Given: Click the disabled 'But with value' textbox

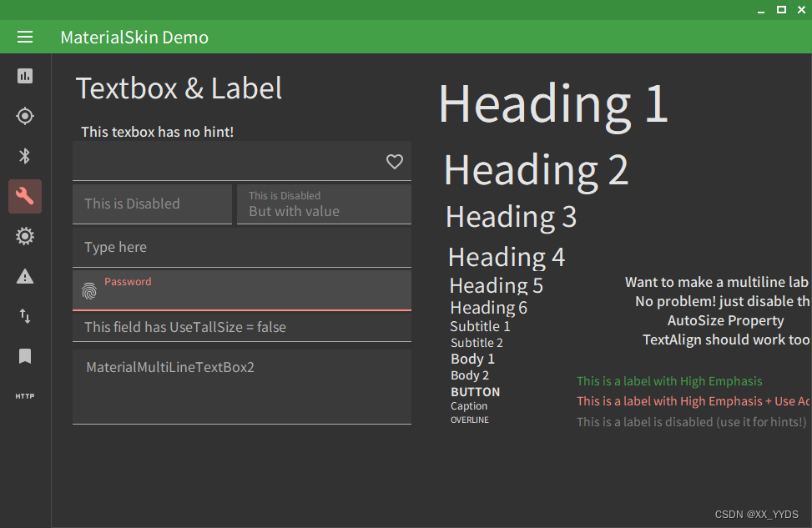Looking at the screenshot, I should coord(324,204).
